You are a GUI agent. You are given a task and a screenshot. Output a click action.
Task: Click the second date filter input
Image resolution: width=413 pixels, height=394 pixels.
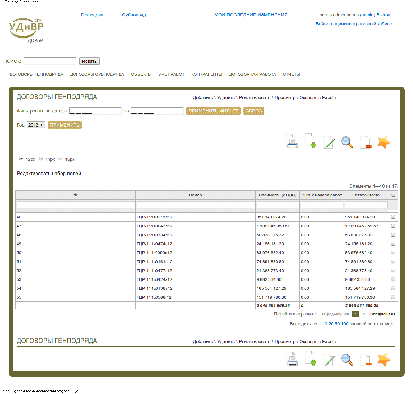pos(157,111)
